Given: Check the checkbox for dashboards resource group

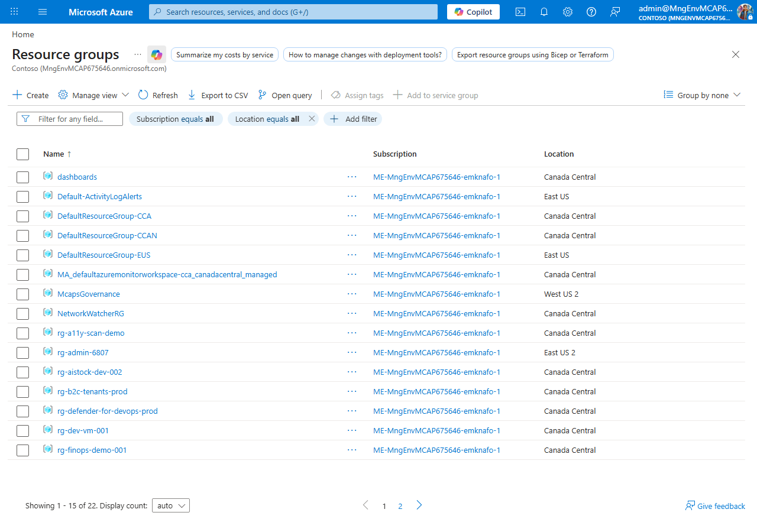Looking at the screenshot, I should coord(22,177).
